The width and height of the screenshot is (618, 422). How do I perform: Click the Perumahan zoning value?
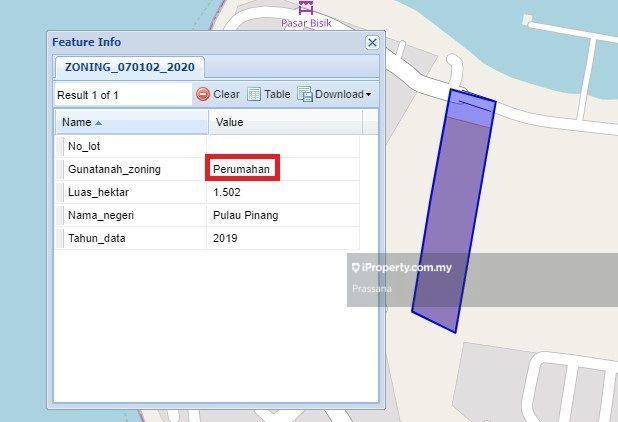tap(244, 168)
